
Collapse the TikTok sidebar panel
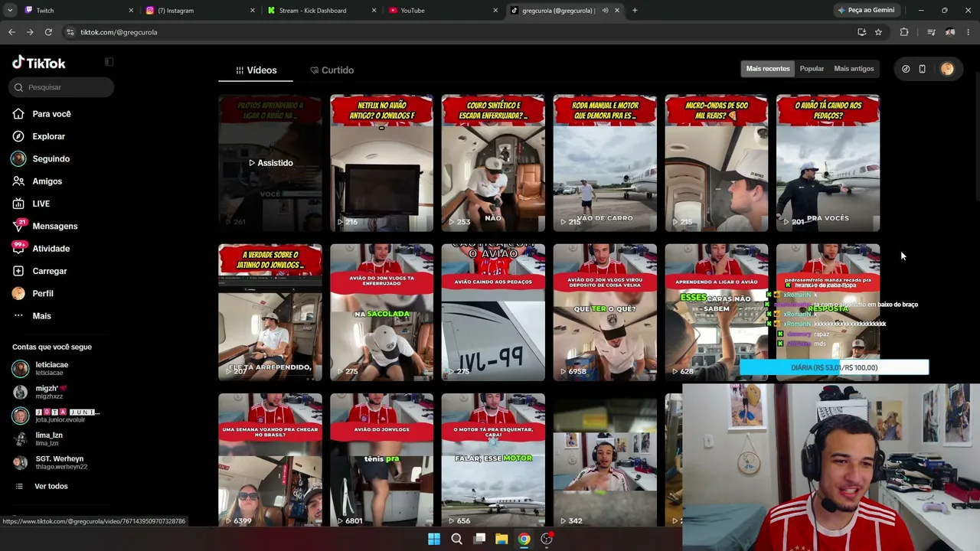tap(109, 62)
